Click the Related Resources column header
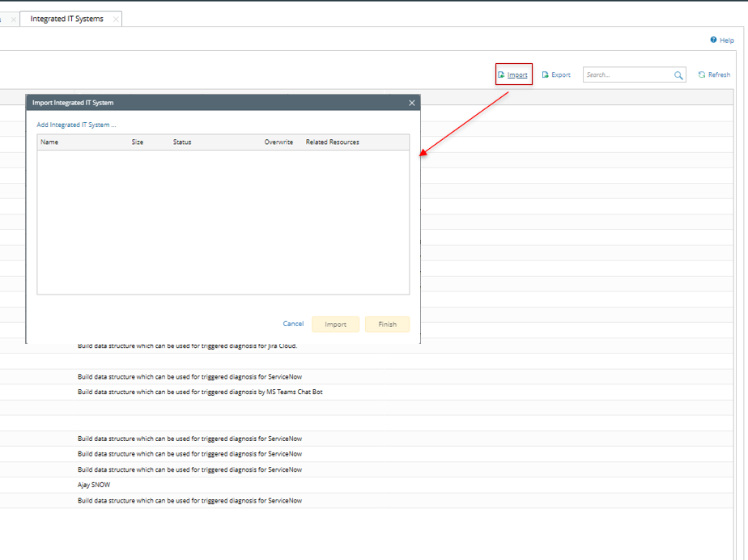748x560 pixels. pos(332,142)
